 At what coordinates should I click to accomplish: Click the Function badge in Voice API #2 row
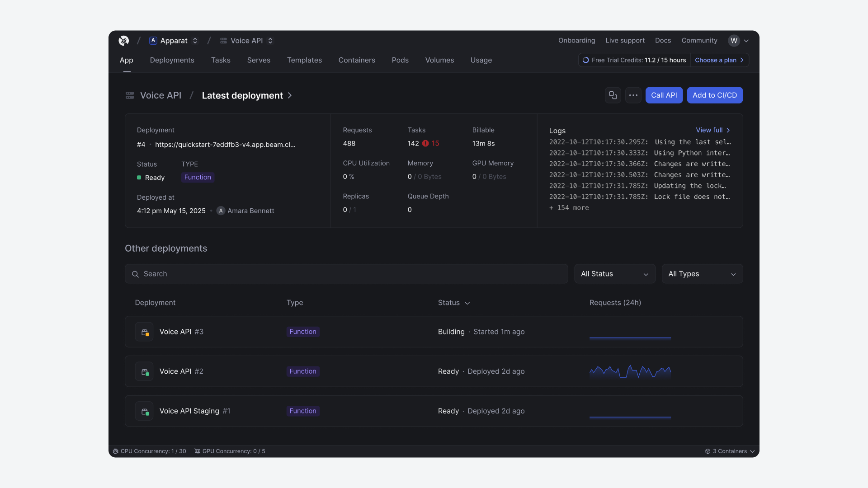tap(303, 371)
